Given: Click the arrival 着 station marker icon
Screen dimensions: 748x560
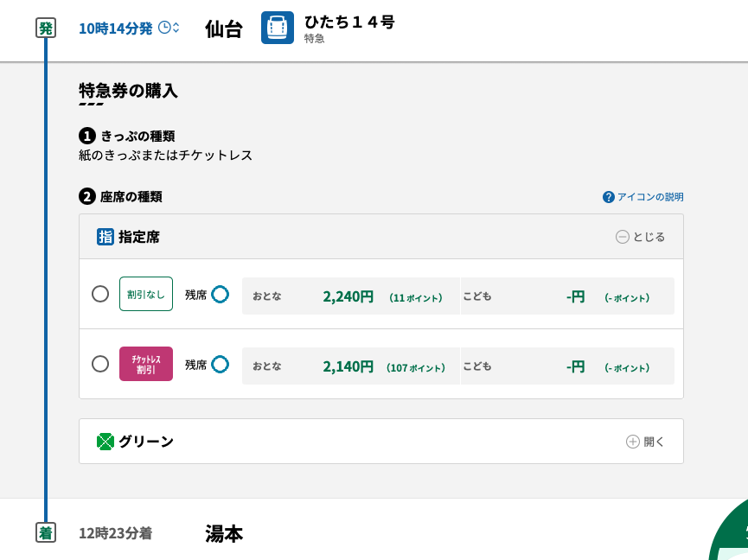Looking at the screenshot, I should tap(46, 533).
